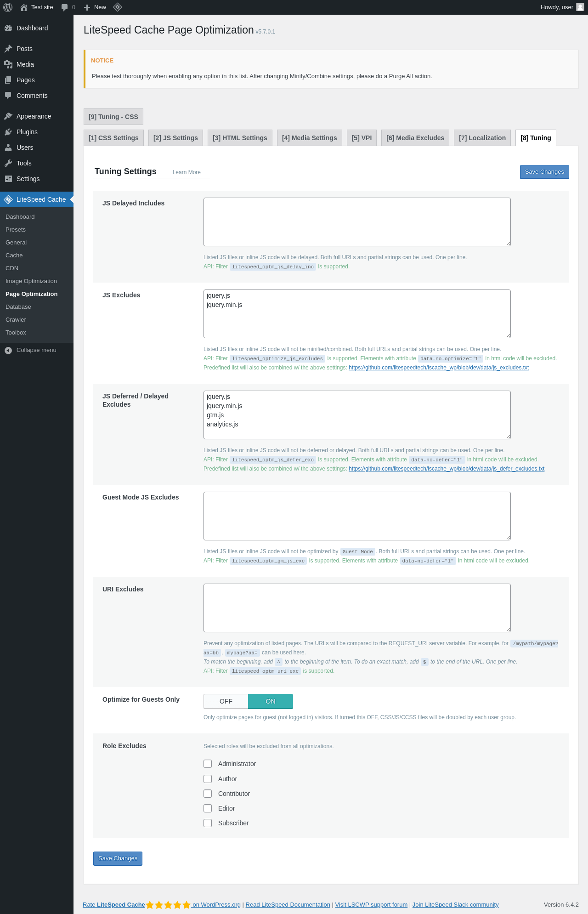Click the Test site home icon
Image resolution: width=588 pixels, height=914 pixels.
click(24, 7)
